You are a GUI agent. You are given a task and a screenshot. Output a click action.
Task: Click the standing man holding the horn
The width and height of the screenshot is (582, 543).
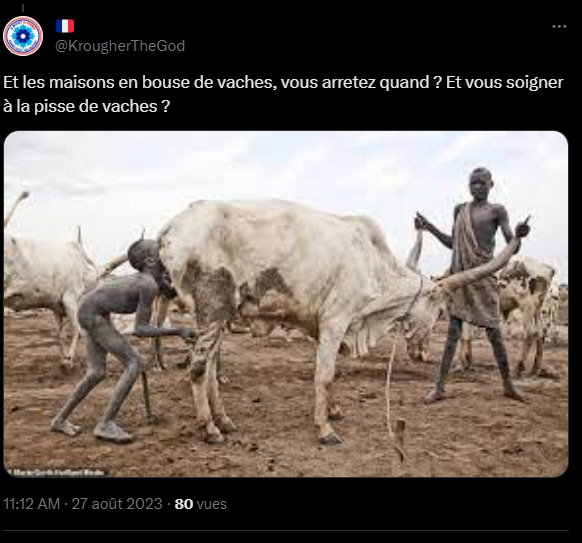[475, 284]
